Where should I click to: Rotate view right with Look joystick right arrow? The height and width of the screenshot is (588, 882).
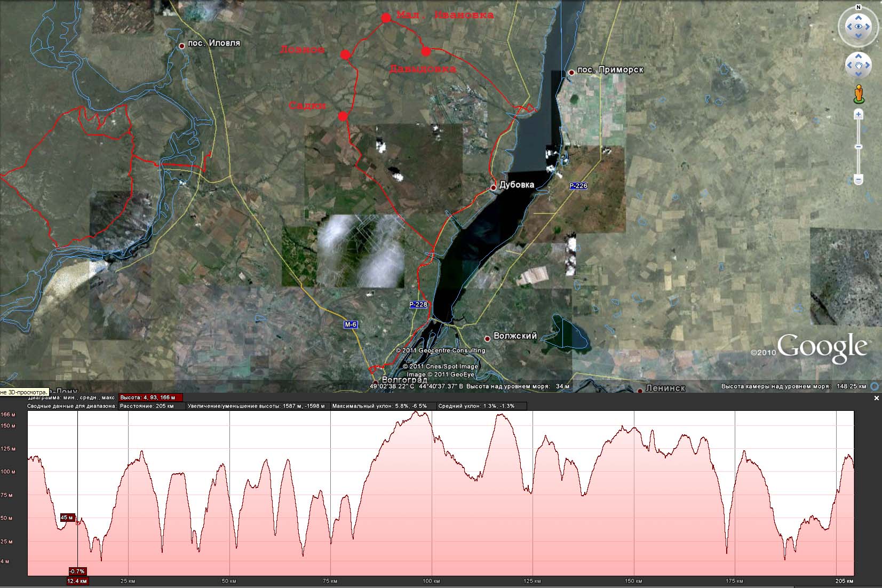point(868,27)
